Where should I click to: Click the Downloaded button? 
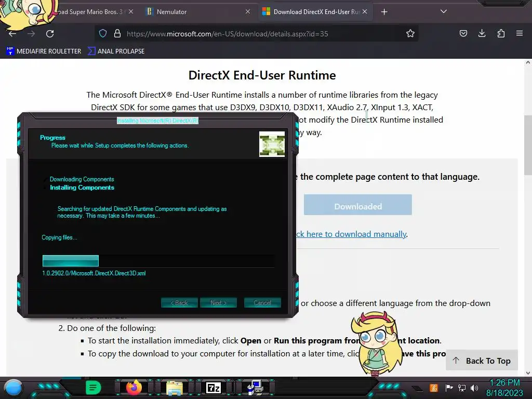click(x=357, y=205)
